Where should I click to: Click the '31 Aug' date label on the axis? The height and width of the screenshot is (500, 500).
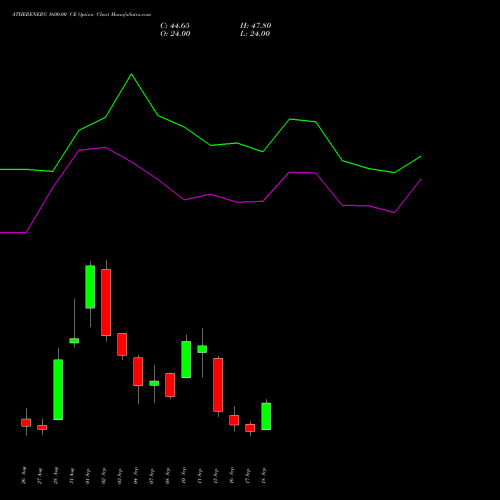(72, 476)
